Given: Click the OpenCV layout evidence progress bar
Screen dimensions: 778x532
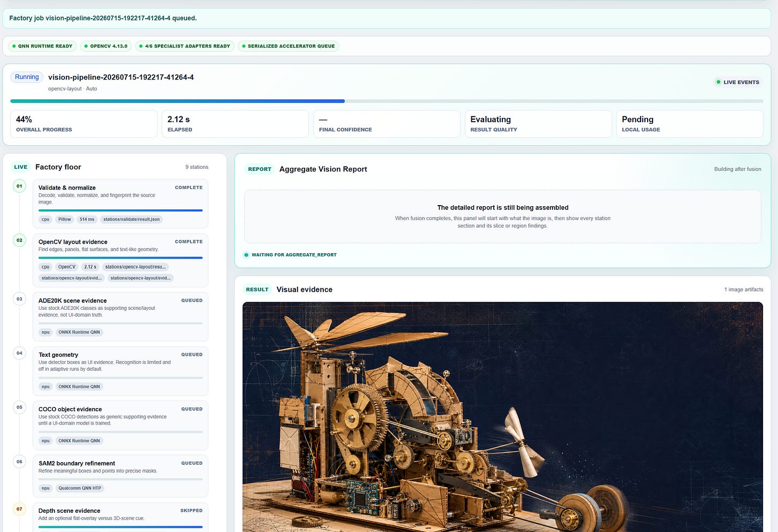Looking at the screenshot, I should (x=120, y=258).
